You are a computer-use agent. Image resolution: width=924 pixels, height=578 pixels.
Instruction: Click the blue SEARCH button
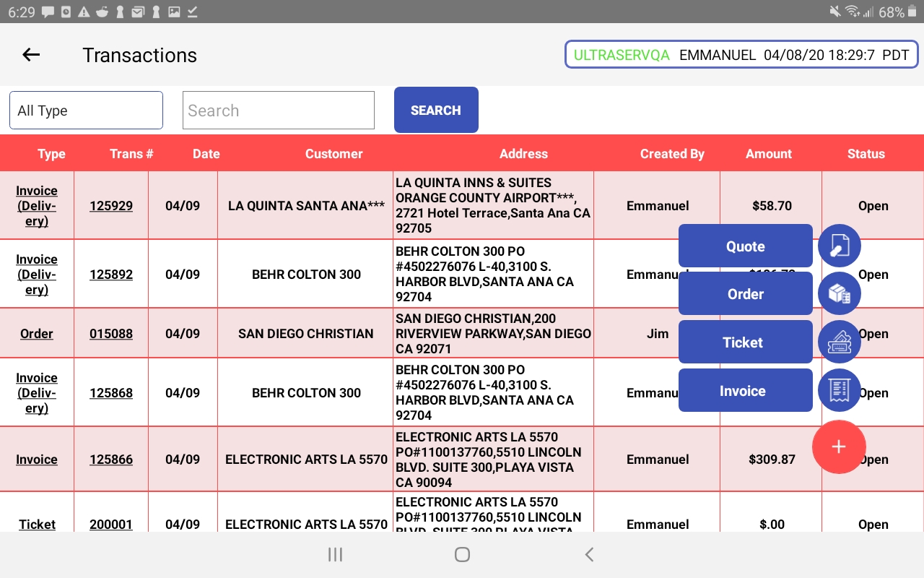[436, 110]
